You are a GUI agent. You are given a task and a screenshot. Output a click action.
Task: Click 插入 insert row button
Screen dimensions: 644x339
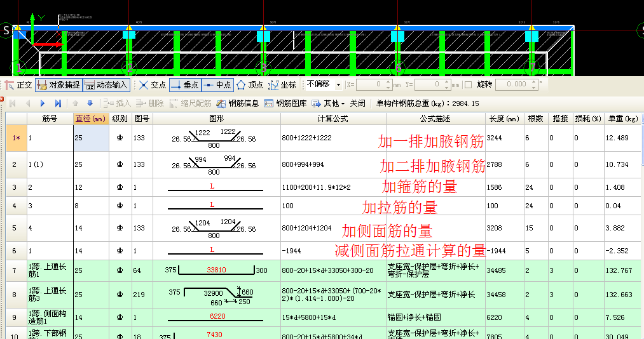coord(118,103)
